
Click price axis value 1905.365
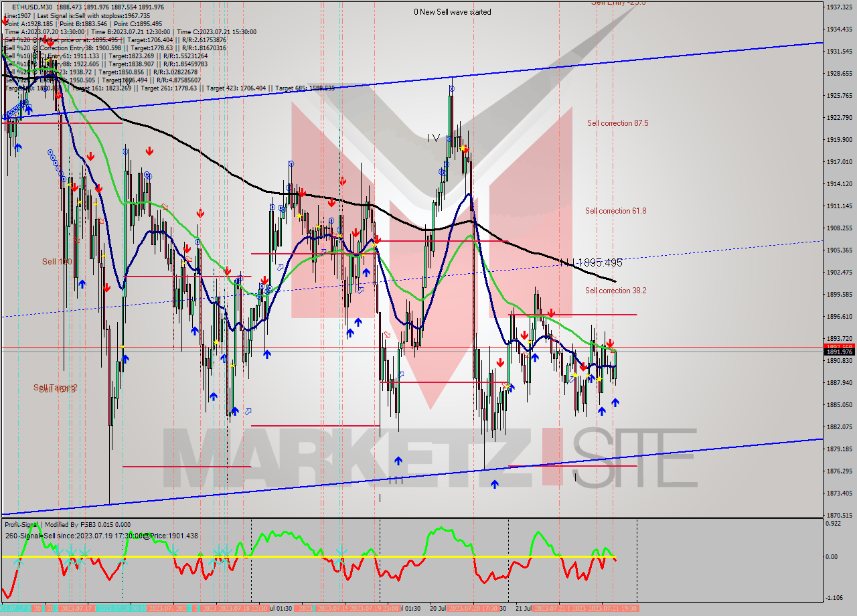(x=839, y=250)
